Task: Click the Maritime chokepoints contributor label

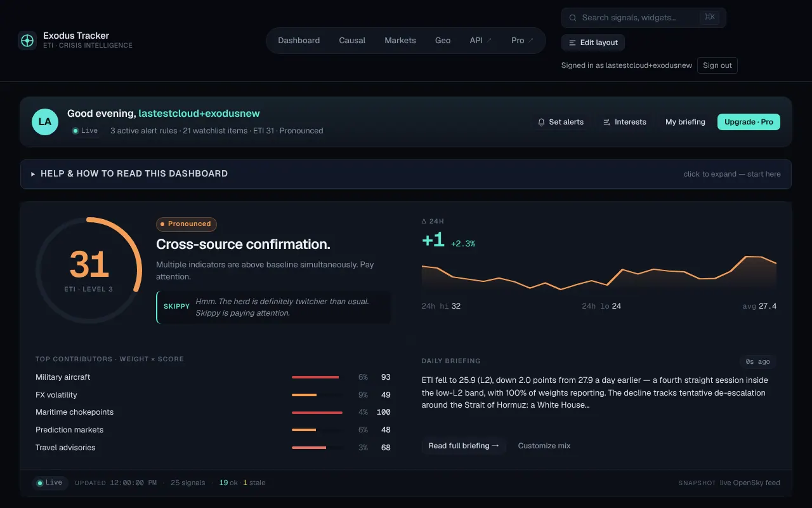Action: tap(75, 412)
